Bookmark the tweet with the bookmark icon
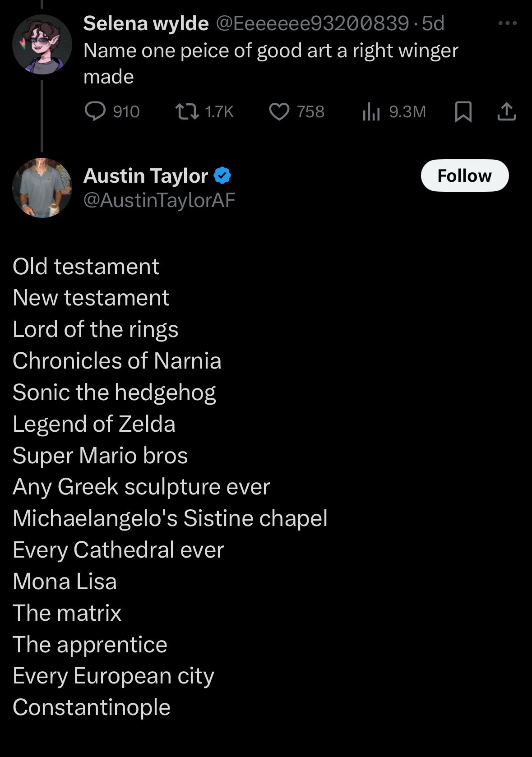The width and height of the screenshot is (532, 757). pos(463,111)
